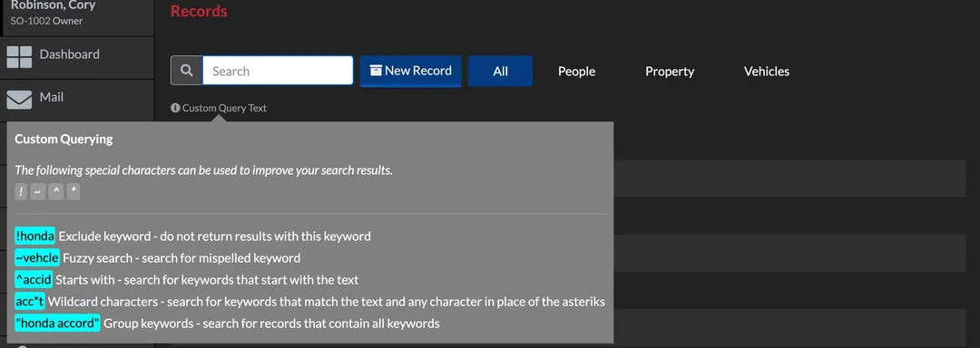This screenshot has width=980, height=348.
Task: Focus the Search input field
Action: click(278, 71)
